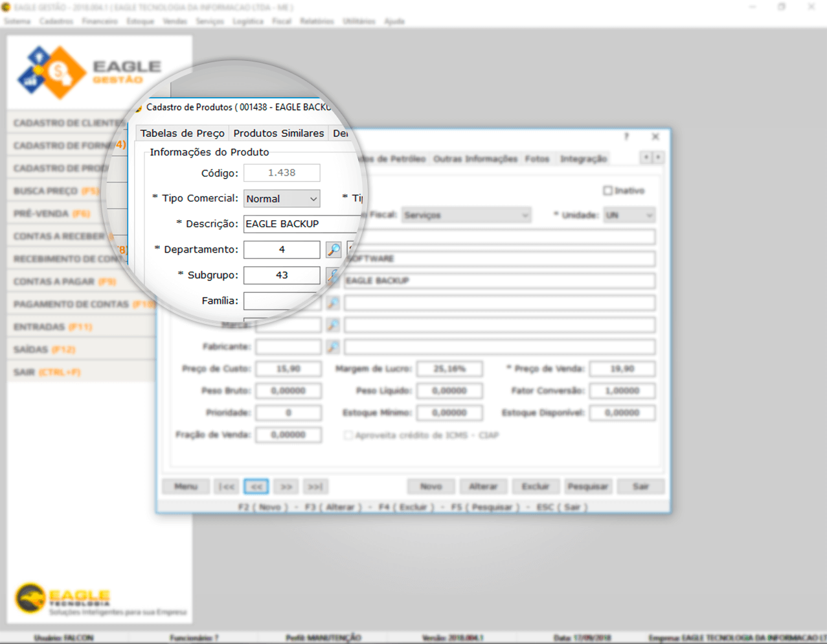Click the Família search magnifier icon

click(333, 303)
